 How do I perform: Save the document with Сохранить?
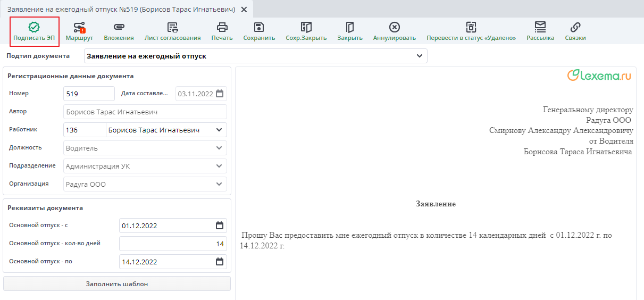pyautogui.click(x=259, y=28)
